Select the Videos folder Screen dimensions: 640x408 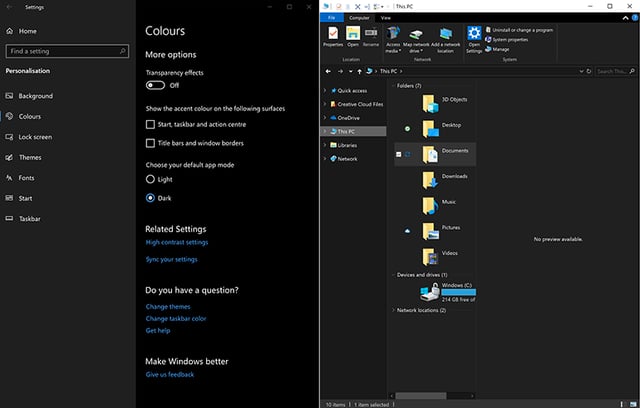pyautogui.click(x=440, y=257)
